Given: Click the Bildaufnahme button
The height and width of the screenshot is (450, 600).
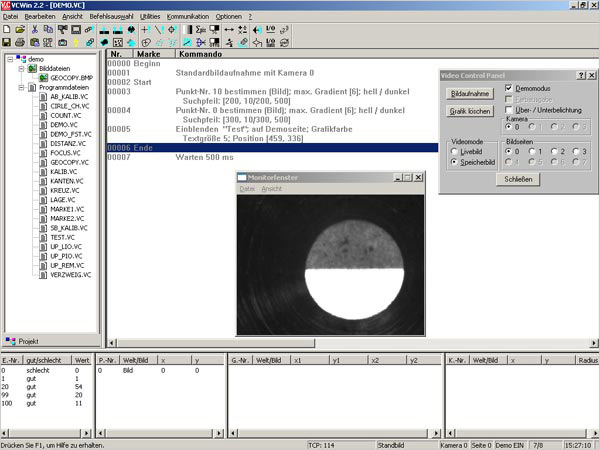Looking at the screenshot, I should tap(469, 93).
